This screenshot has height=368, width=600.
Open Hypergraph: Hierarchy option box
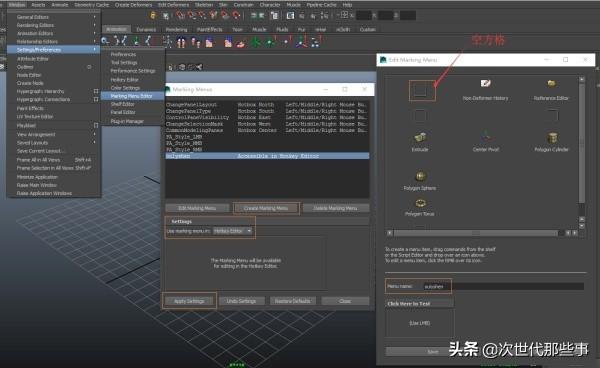pyautogui.click(x=96, y=91)
